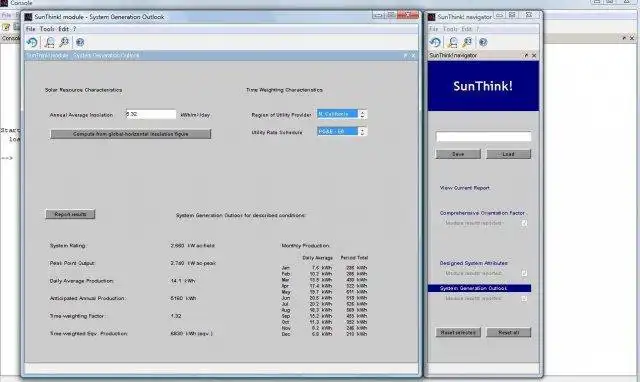The image size is (640, 382).
Task: Click the Save button in navigator
Action: coord(458,154)
